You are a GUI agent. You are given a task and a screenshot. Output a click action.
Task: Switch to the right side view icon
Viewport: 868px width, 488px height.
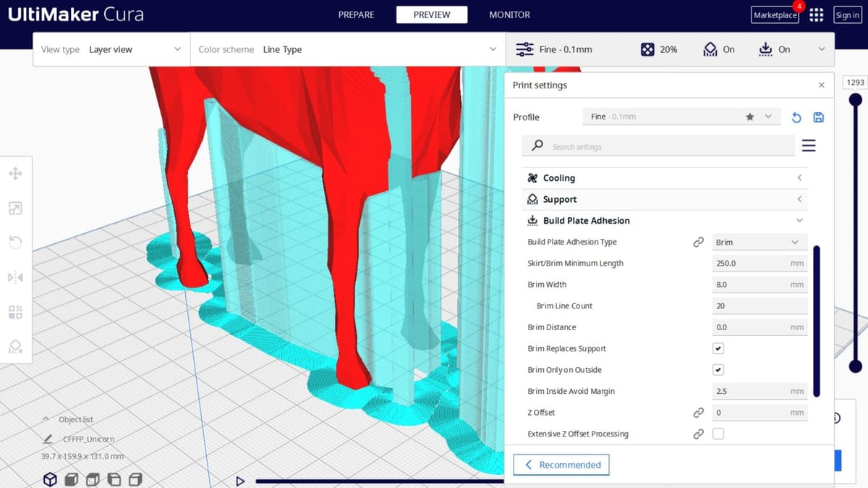135,479
